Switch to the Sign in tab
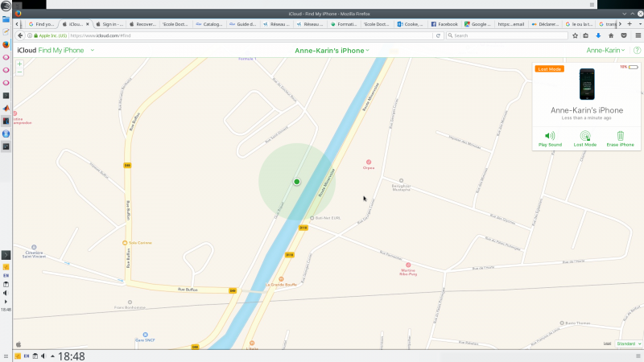644x362 pixels. click(x=109, y=24)
